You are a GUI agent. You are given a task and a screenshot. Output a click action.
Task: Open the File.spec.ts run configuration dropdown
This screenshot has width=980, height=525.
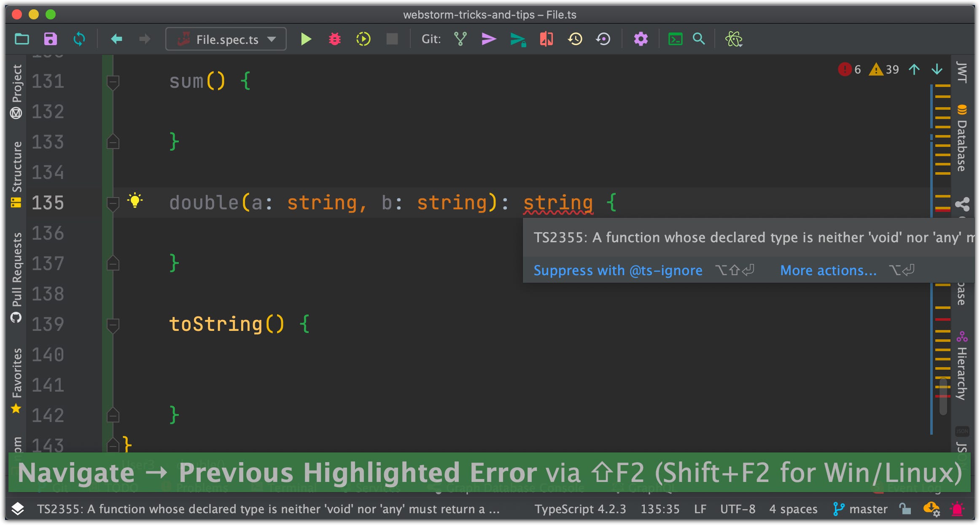226,39
